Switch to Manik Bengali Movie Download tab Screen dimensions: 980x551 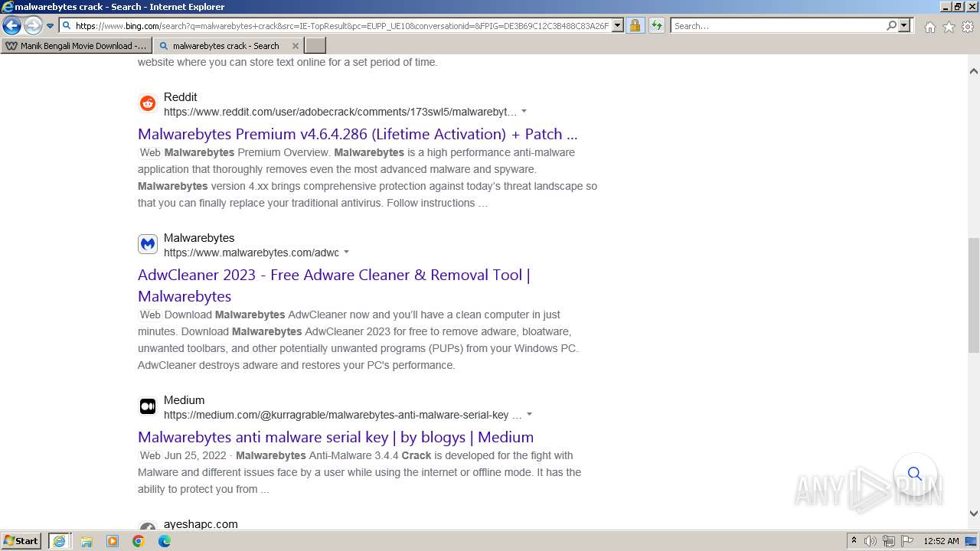tap(77, 46)
